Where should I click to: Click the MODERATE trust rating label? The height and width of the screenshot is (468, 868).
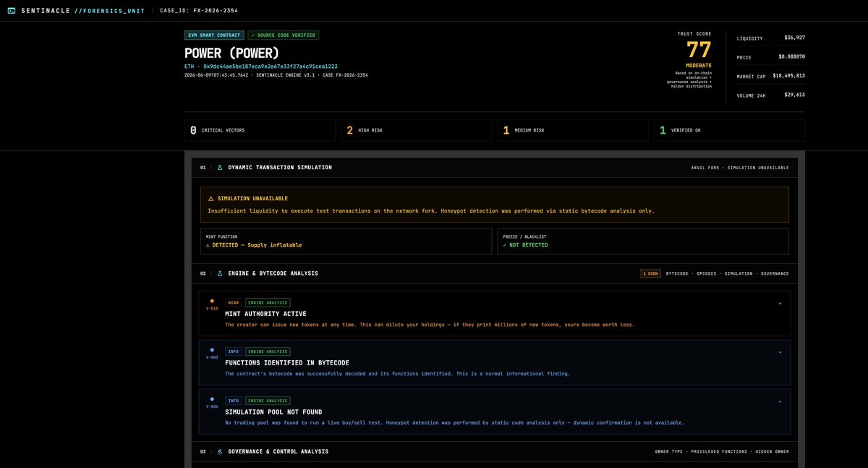click(699, 66)
